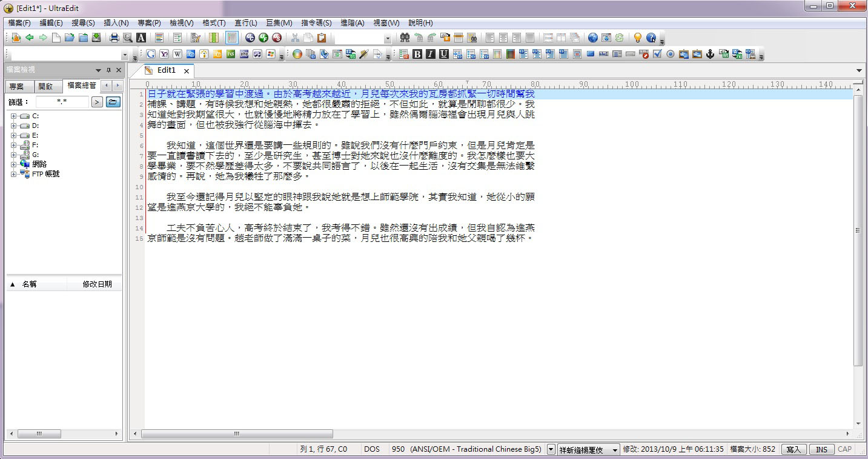868x459 pixels.
Task: Click the lightbulb tip icon
Action: (x=637, y=38)
